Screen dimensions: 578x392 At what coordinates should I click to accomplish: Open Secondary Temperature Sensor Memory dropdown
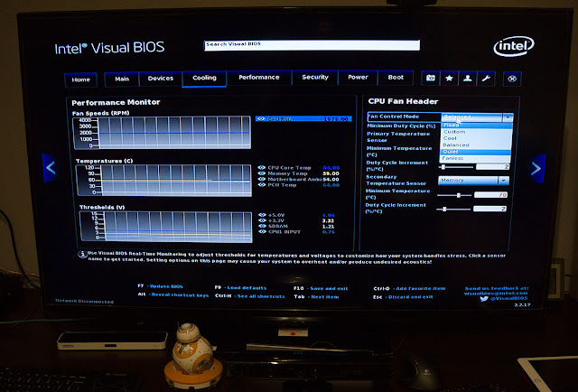[473, 181]
